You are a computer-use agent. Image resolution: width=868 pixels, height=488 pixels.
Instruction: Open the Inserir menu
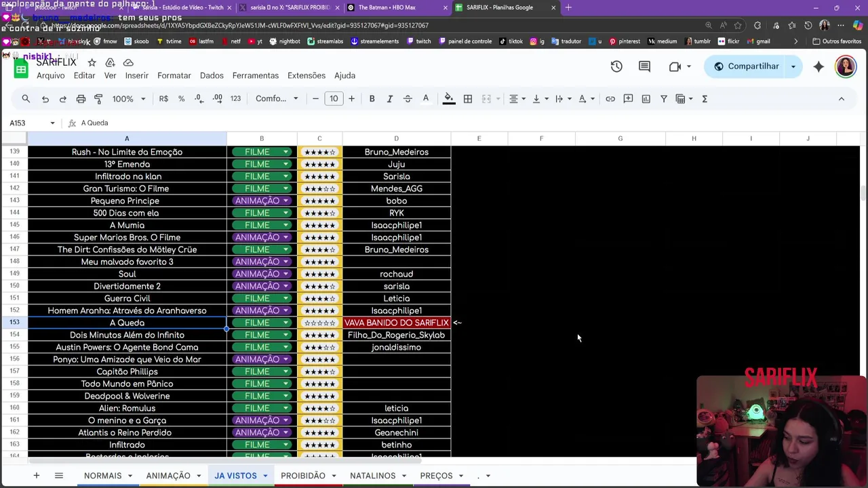(136, 75)
